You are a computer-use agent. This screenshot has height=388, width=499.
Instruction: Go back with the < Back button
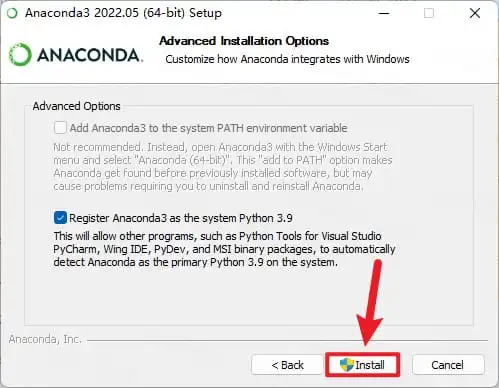pos(287,365)
